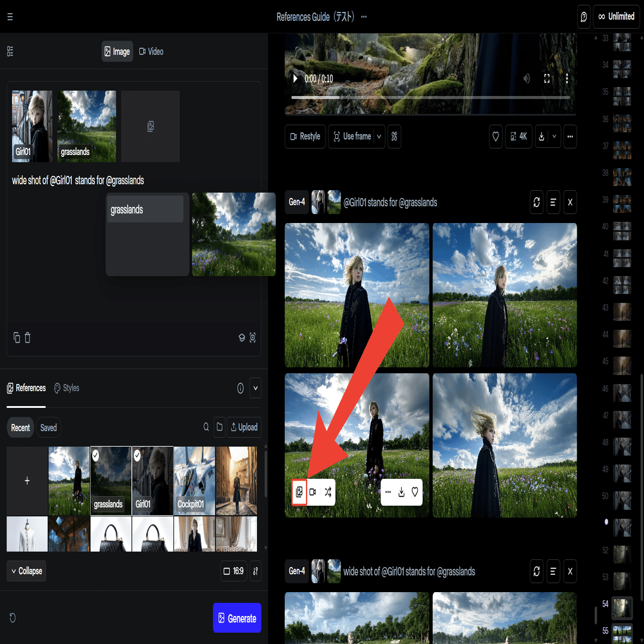Click the duplicate prompt icon beside trash
Viewport: 644px width, 644px height.
17,338
